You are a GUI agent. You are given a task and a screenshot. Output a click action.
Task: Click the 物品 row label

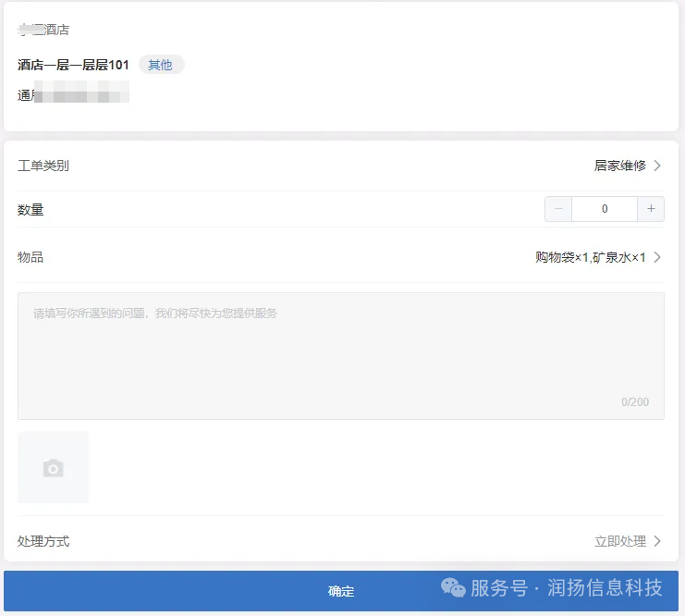[31, 257]
